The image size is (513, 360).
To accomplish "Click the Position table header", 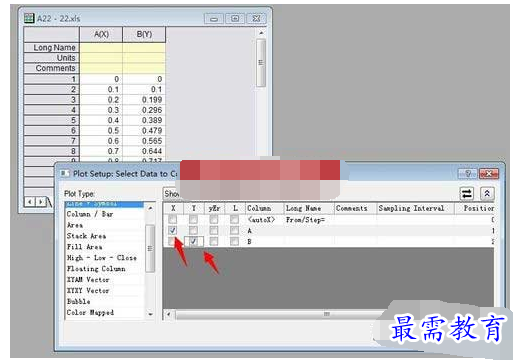I will coord(475,208).
